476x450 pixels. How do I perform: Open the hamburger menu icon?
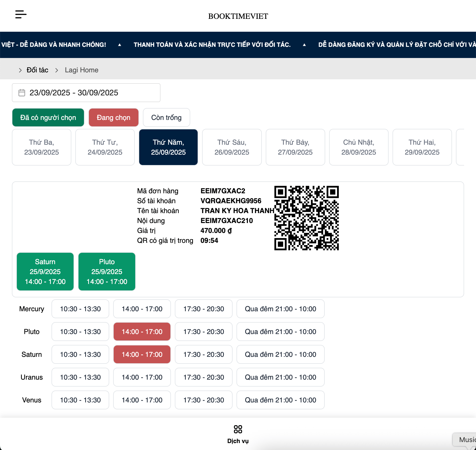click(21, 14)
